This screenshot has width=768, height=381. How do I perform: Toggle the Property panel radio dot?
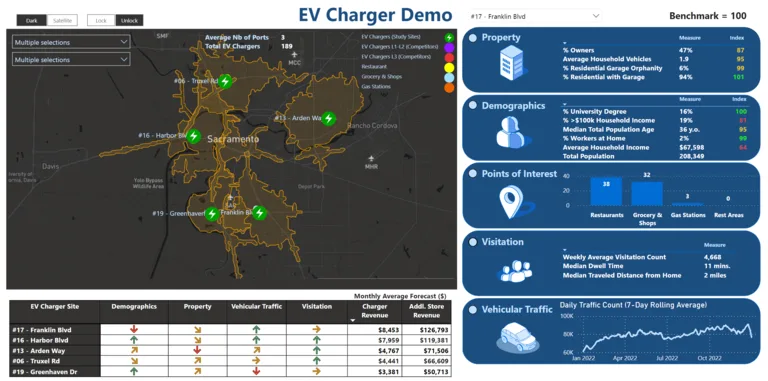coord(473,38)
